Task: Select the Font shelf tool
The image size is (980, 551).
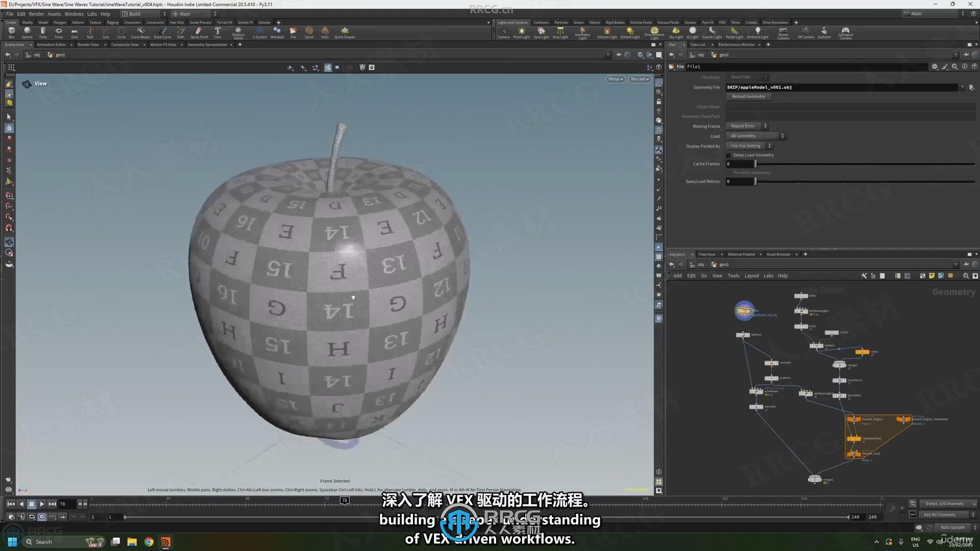Action: coord(217,33)
